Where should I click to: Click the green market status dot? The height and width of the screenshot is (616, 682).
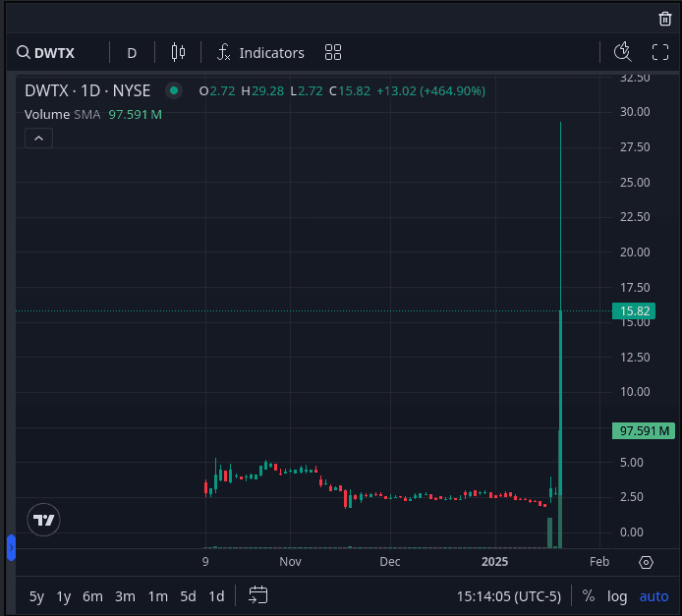(x=174, y=90)
